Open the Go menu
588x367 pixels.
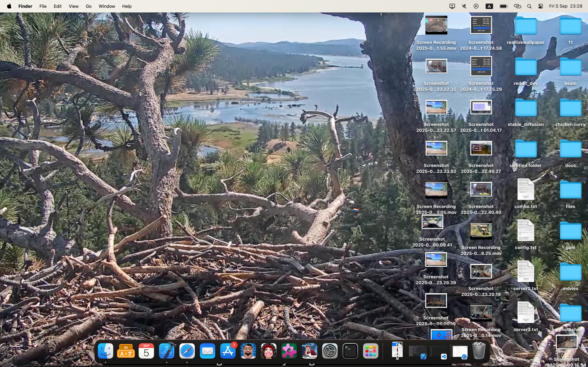pos(88,6)
